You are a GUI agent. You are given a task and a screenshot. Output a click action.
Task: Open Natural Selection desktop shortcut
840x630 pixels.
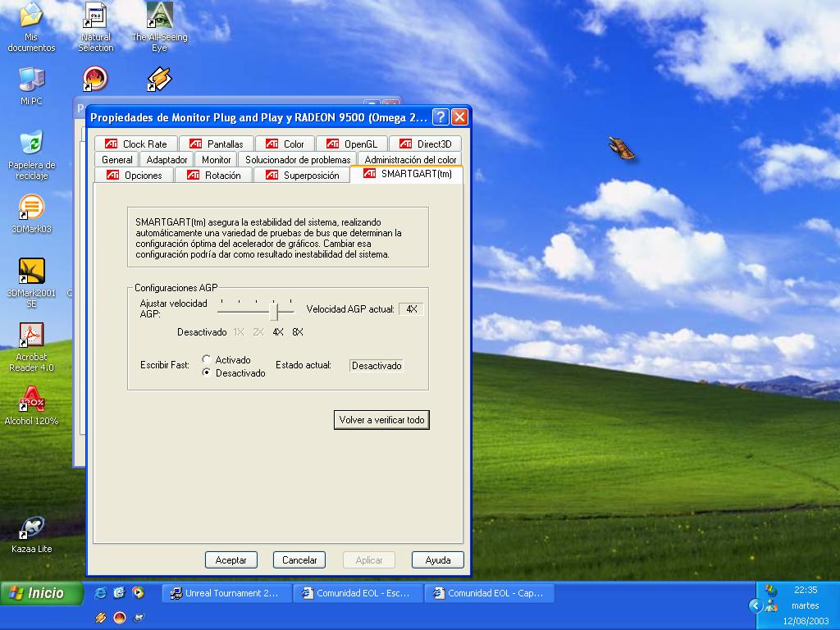95,27
